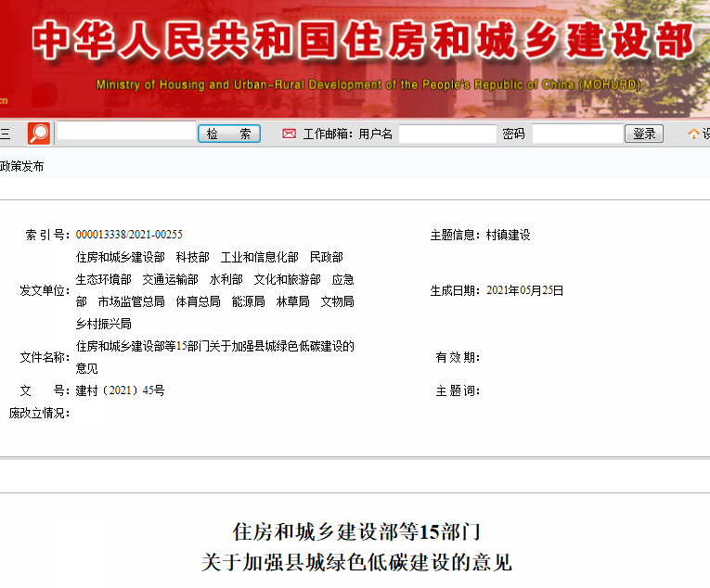Click the 主题词 field label

click(458, 390)
